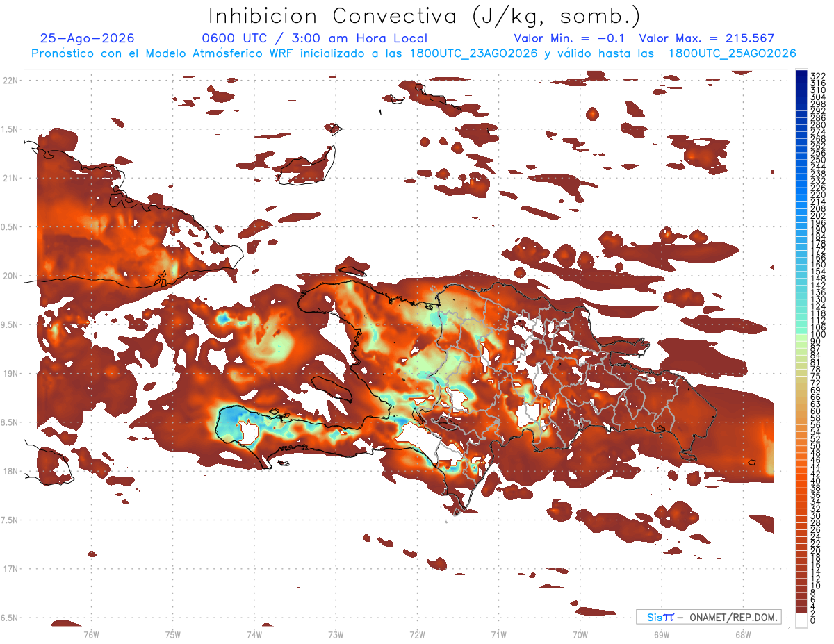Click the '8.5N' latitude label
Image resolution: width=834 pixels, height=644 pixels.
pyautogui.click(x=10, y=422)
